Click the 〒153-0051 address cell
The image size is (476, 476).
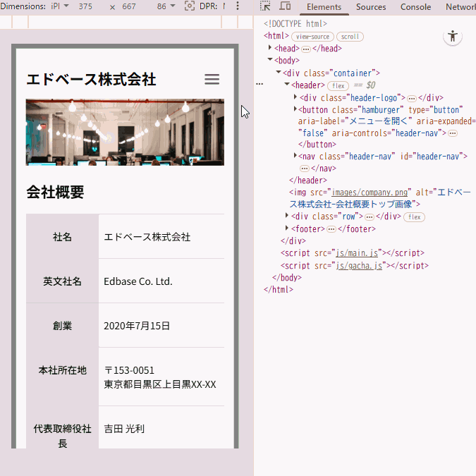161,377
